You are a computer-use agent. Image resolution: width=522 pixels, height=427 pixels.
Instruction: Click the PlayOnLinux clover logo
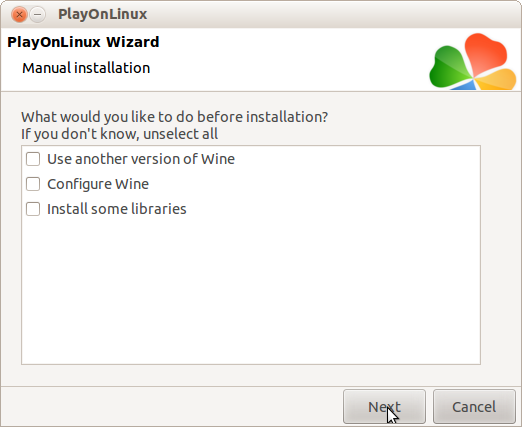(x=473, y=62)
